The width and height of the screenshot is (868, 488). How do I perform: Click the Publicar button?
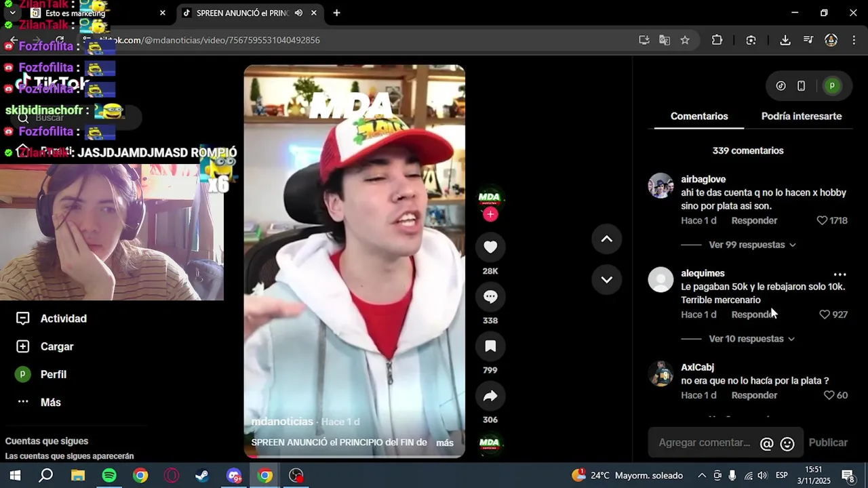tap(828, 443)
